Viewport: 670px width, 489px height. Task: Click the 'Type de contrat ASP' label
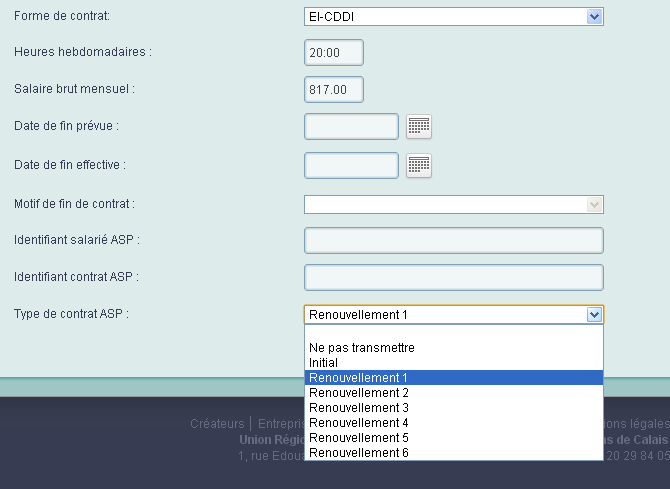coord(71,314)
